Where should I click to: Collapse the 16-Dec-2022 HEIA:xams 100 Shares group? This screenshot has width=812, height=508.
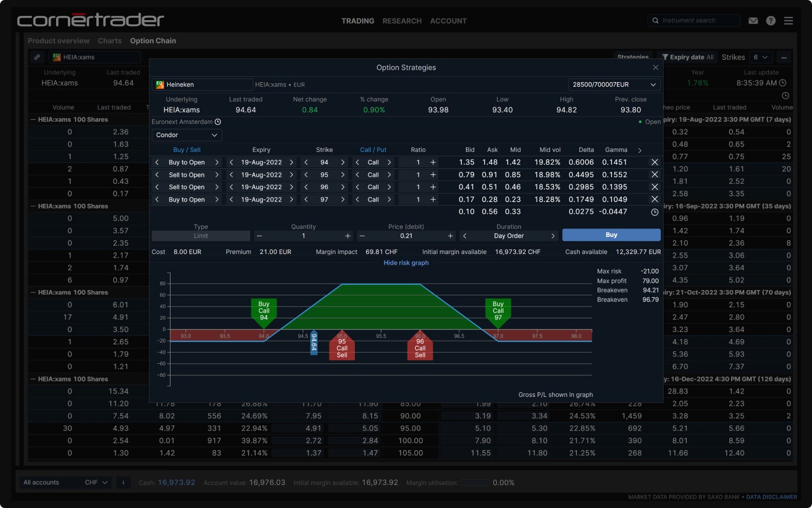tap(32, 379)
